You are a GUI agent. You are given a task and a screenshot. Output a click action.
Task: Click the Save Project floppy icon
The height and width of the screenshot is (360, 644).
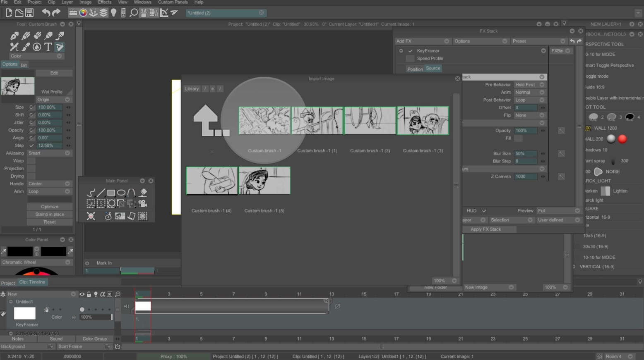tap(29, 13)
